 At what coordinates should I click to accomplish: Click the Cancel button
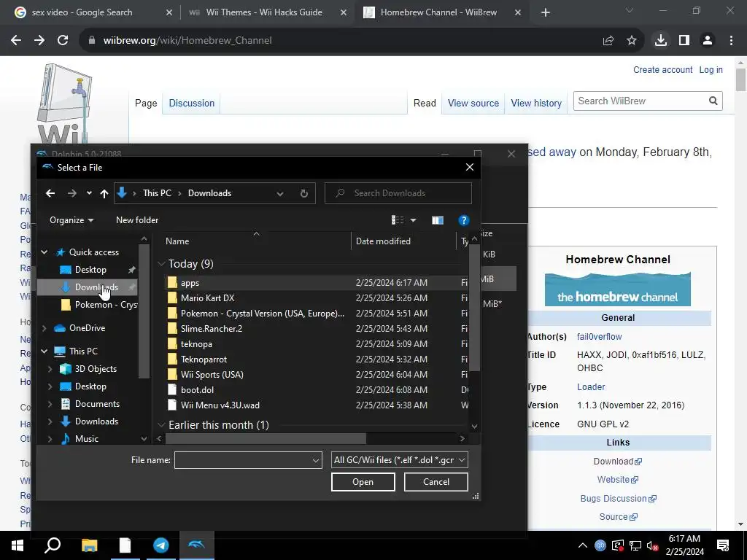436,482
